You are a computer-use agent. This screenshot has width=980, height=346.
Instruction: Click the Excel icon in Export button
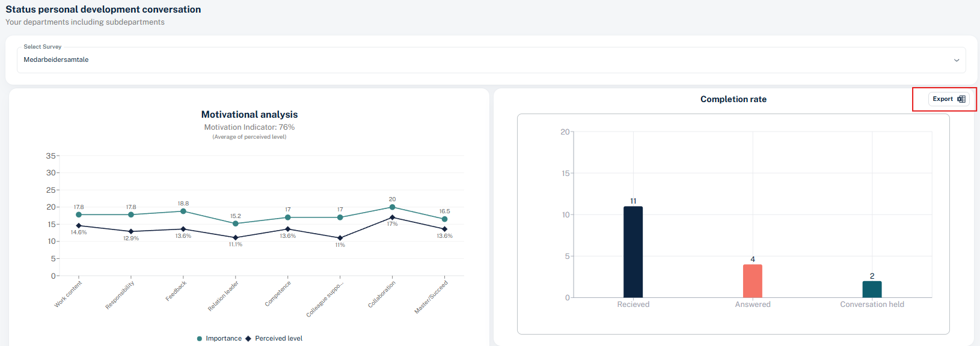[x=961, y=99]
